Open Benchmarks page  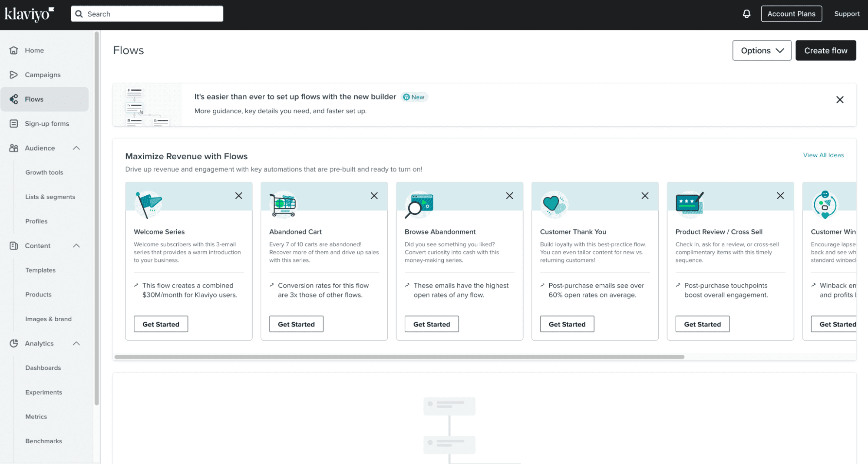44,441
